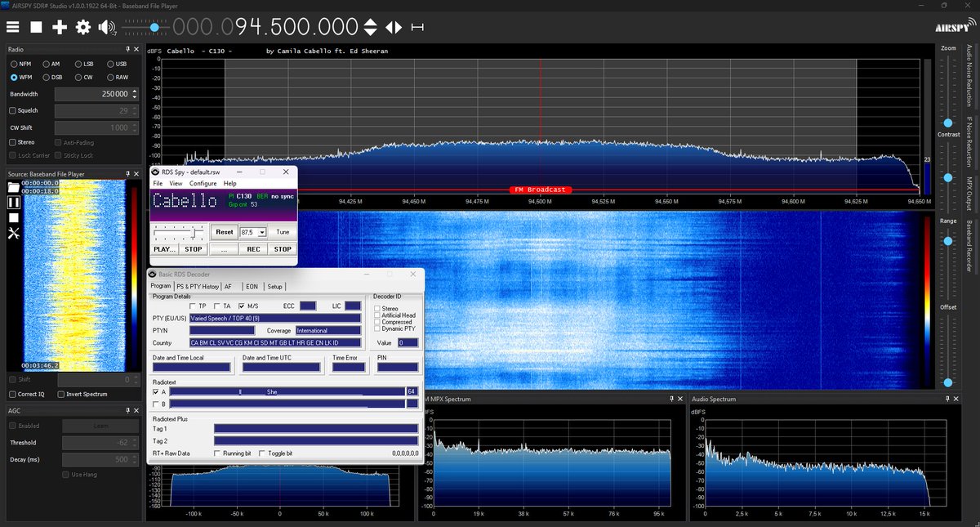Step frequency with up/down arrows beside frequency

click(370, 27)
